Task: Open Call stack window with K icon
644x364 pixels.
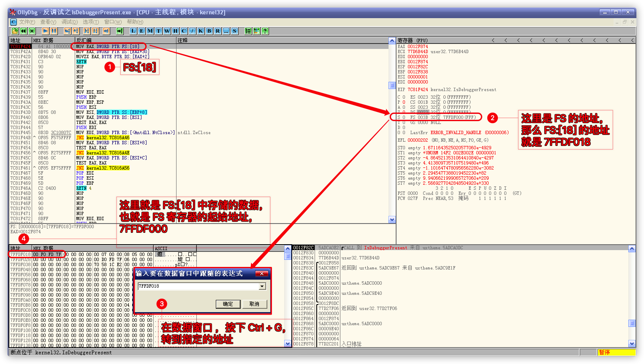Action: point(201,31)
